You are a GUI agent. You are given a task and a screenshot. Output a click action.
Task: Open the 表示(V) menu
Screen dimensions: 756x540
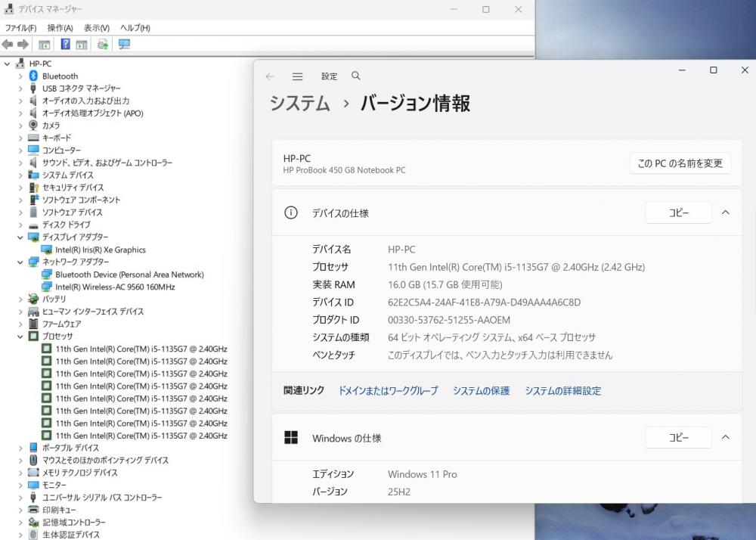[96, 28]
